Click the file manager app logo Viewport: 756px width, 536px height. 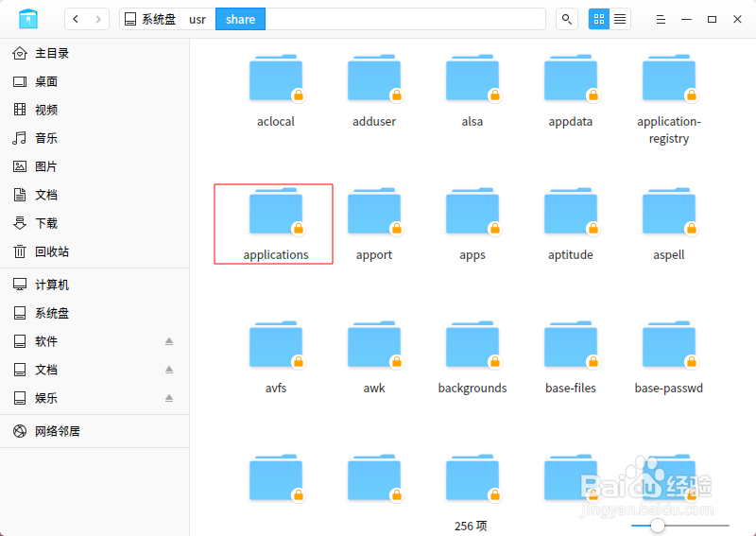pos(28,19)
